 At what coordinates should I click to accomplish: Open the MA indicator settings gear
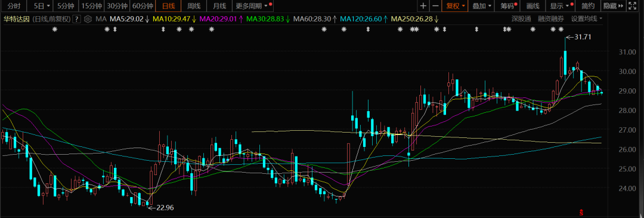88,19
